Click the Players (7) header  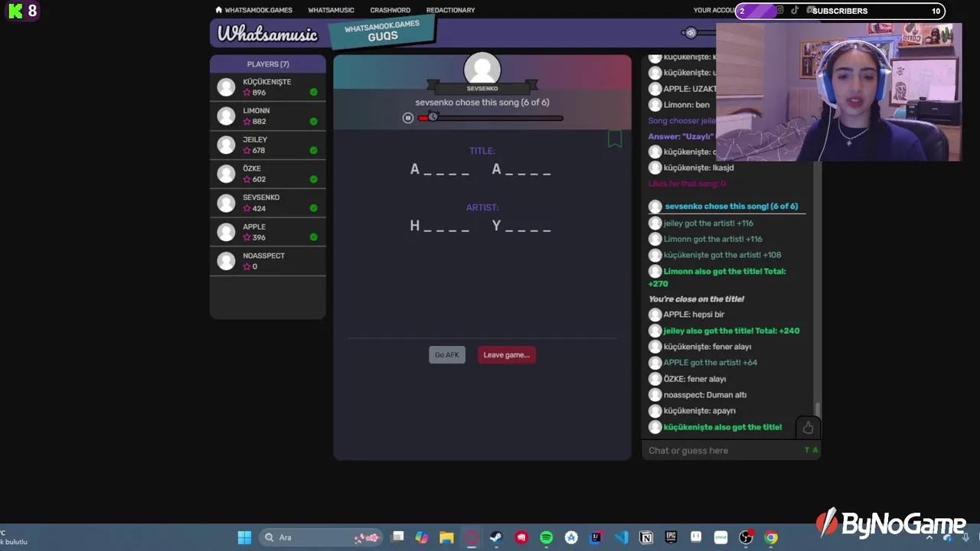click(268, 64)
